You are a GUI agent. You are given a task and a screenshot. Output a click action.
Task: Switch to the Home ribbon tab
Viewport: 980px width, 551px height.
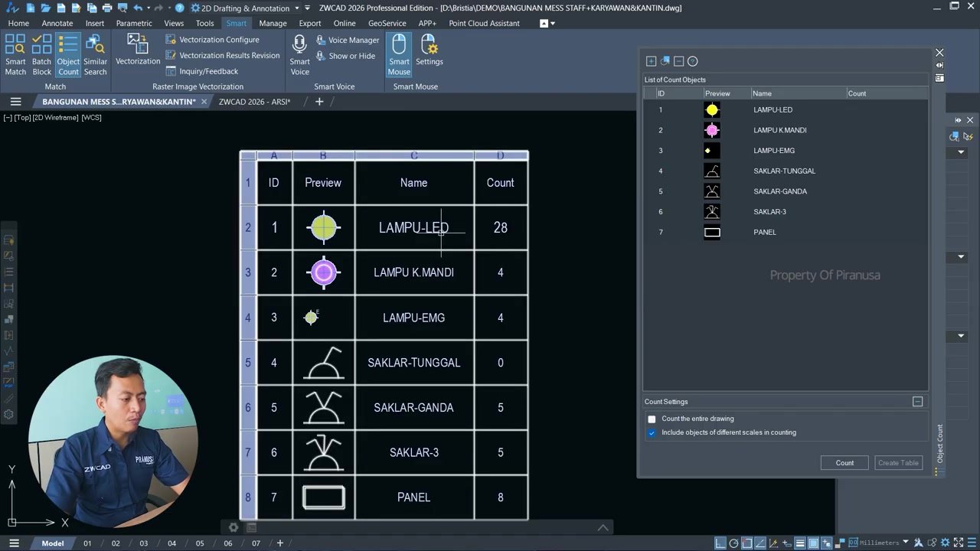click(18, 23)
